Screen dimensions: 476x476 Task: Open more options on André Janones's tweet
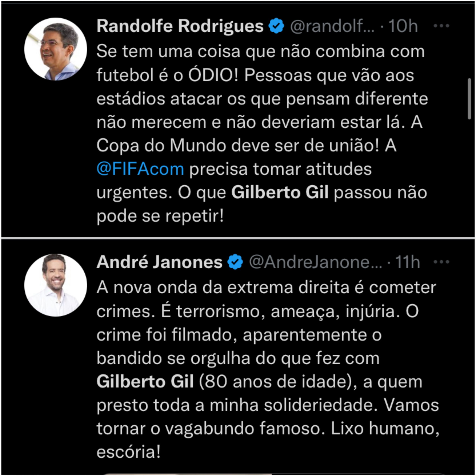pos(441,262)
